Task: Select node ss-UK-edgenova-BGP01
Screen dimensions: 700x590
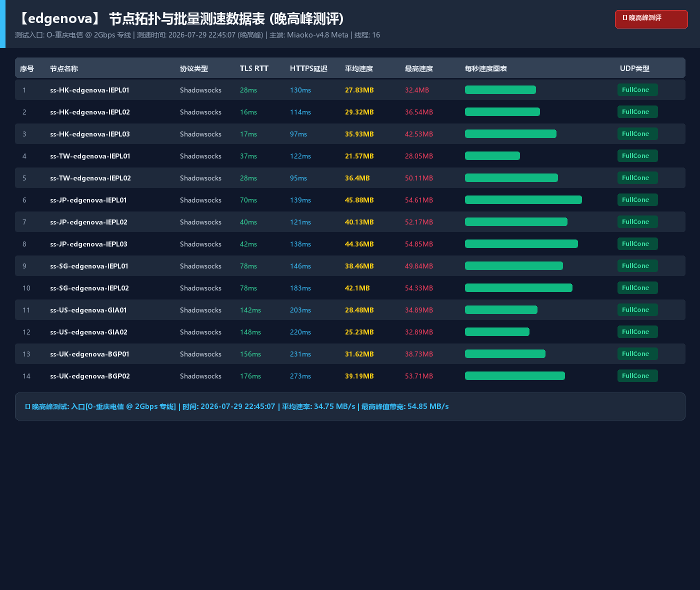Action: click(89, 354)
